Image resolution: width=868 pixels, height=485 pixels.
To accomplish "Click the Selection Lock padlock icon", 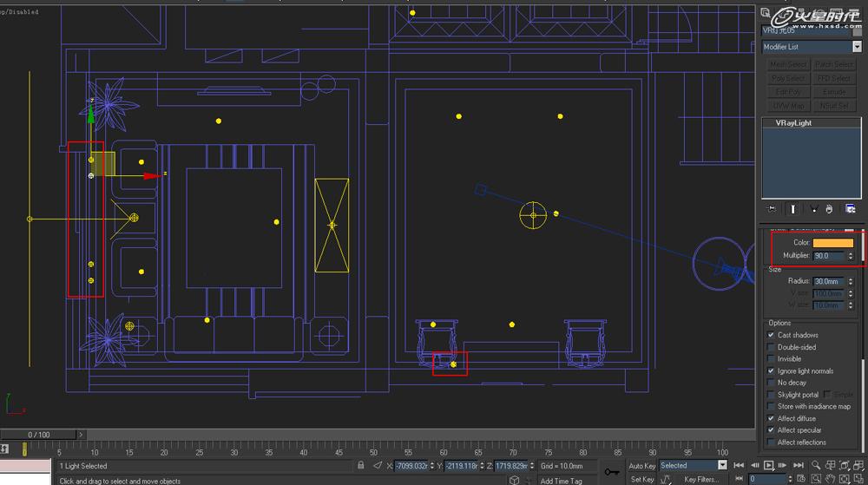I will click(361, 466).
